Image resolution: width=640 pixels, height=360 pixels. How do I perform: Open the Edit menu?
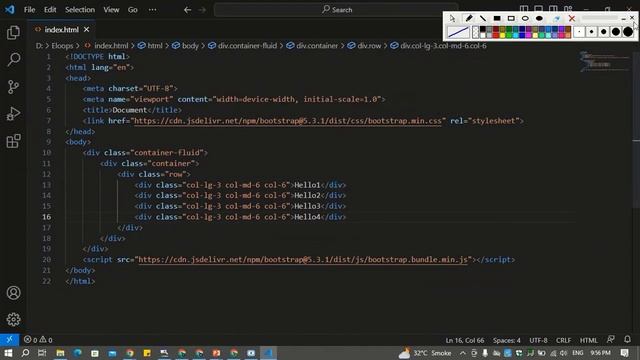pyautogui.click(x=50, y=9)
